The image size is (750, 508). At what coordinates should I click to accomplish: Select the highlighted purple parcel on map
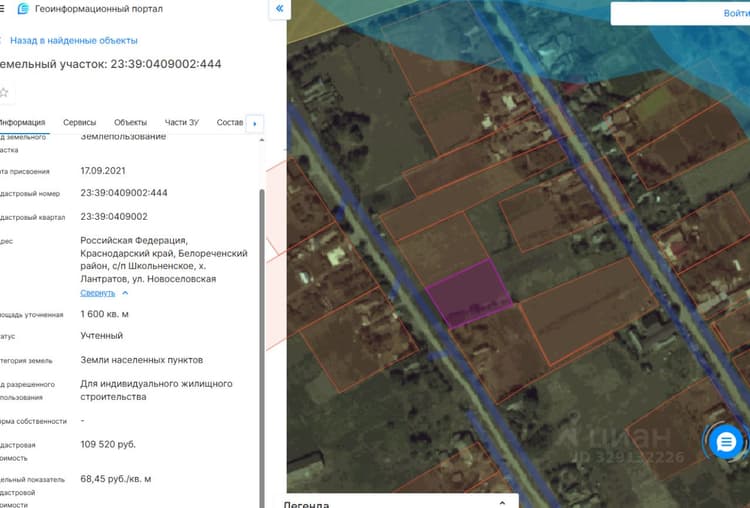pos(469,292)
